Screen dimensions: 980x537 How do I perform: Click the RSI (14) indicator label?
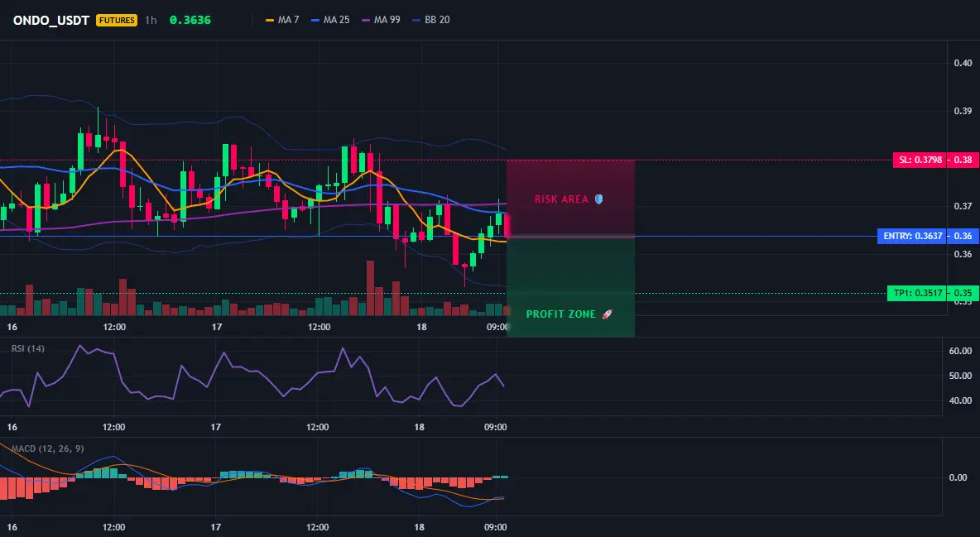tap(28, 348)
